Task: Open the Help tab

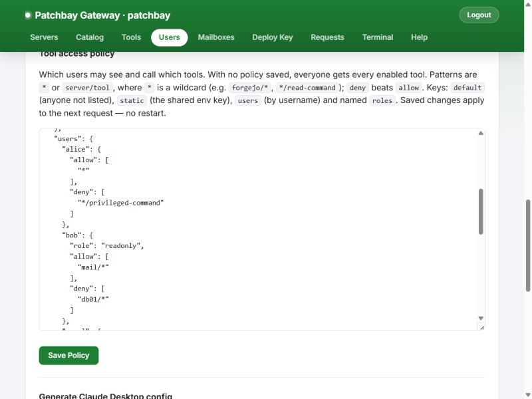Action: click(419, 37)
